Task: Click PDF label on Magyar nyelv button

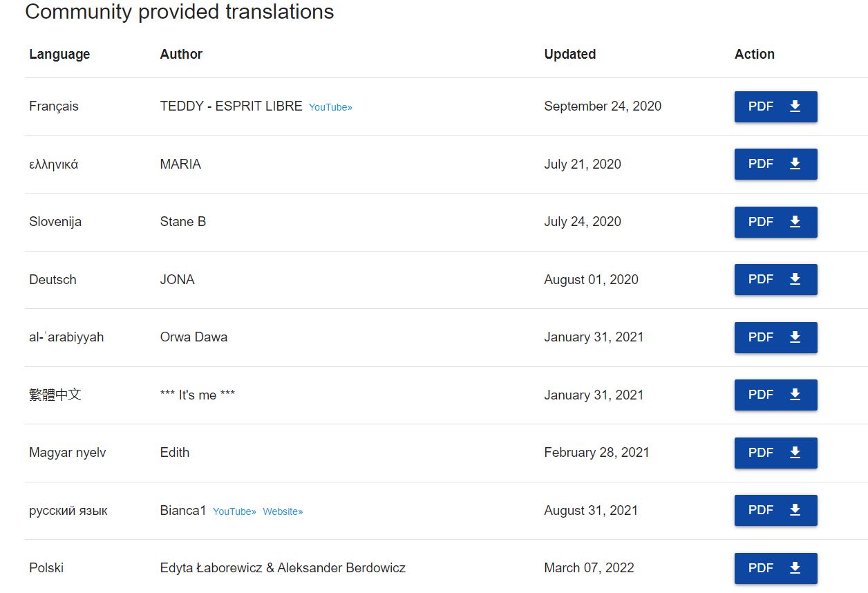Action: 761,453
